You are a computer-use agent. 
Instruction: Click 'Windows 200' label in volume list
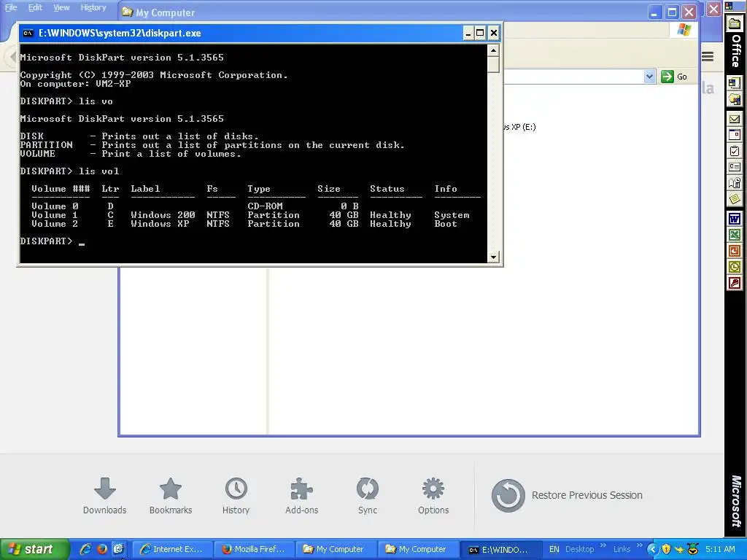[x=163, y=215]
